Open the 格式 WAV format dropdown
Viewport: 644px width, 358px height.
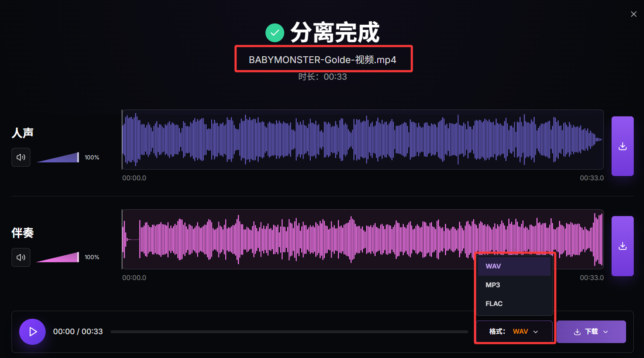pos(514,332)
